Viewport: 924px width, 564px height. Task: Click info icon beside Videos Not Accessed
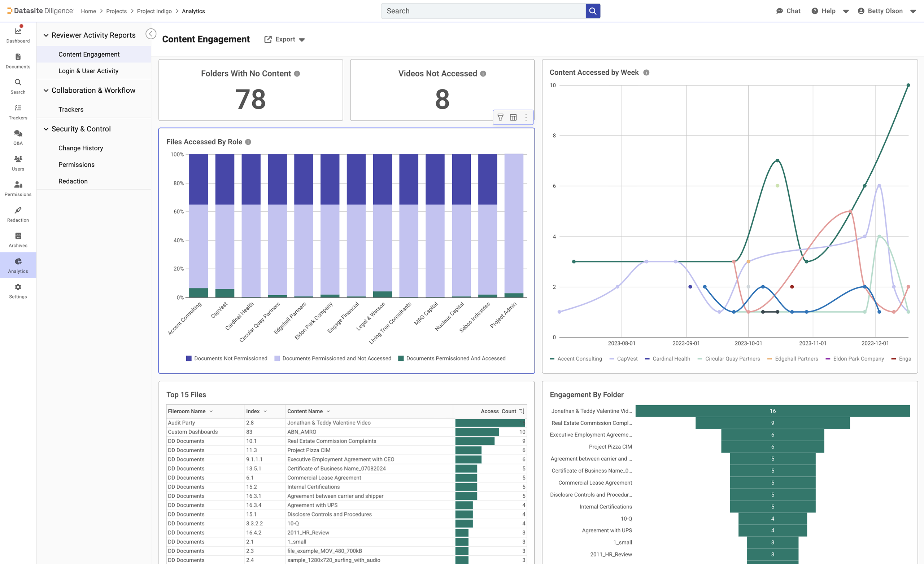tap(483, 74)
